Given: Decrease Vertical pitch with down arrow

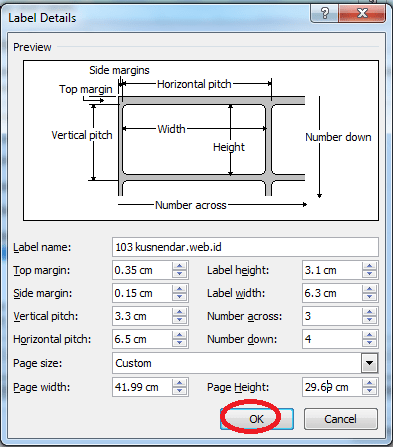Looking at the screenshot, I should 180,320.
